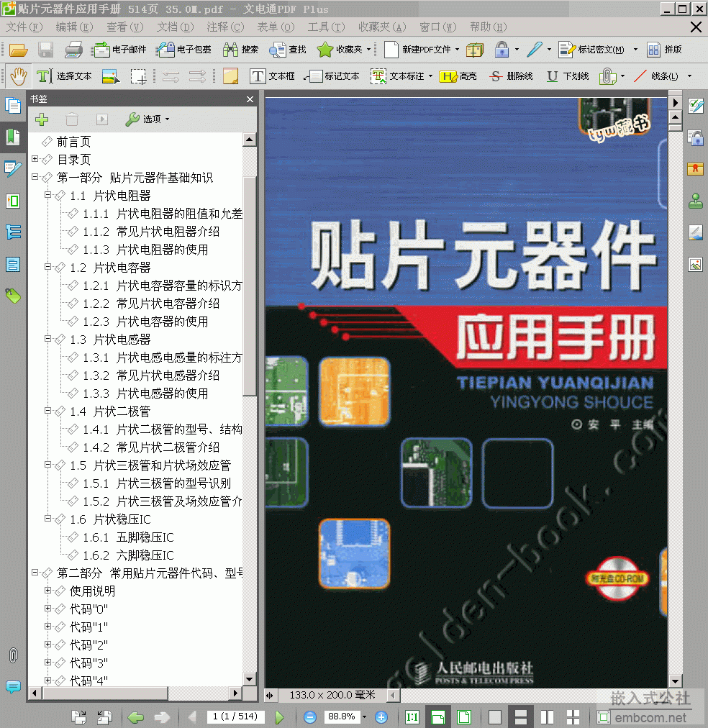The height and width of the screenshot is (728, 708).
Task: Open the bookmarks panel in left sidebar
Action: click(x=13, y=137)
